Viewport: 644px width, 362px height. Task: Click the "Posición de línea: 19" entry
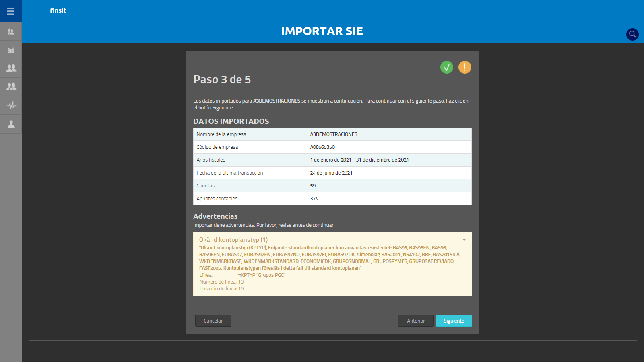pos(222,289)
